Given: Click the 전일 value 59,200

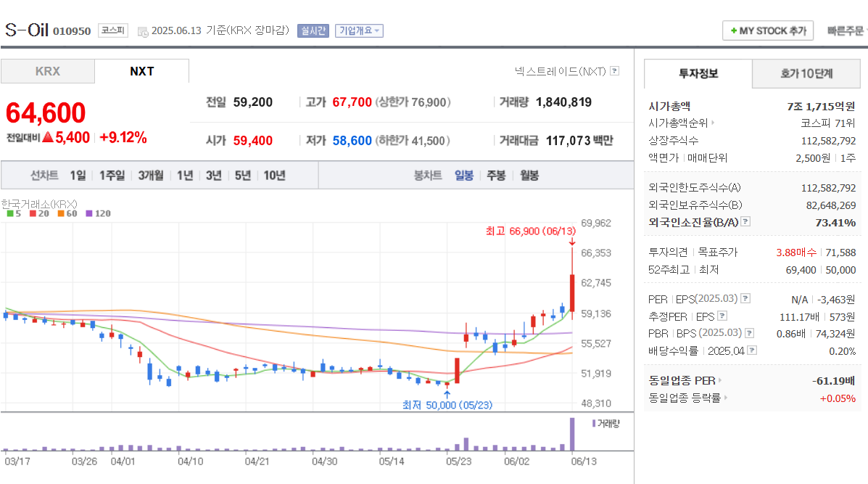Looking at the screenshot, I should [253, 102].
